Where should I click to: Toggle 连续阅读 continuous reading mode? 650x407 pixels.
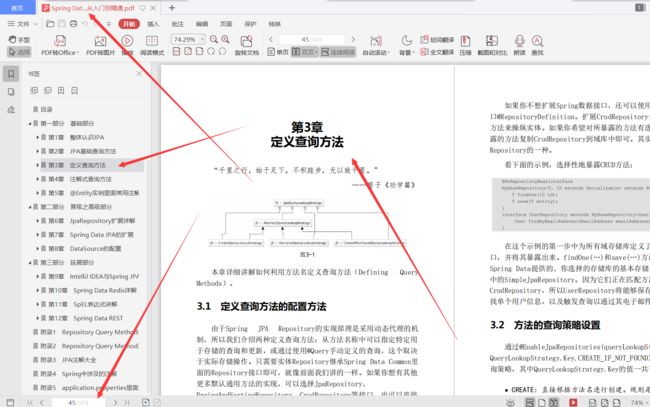338,52
